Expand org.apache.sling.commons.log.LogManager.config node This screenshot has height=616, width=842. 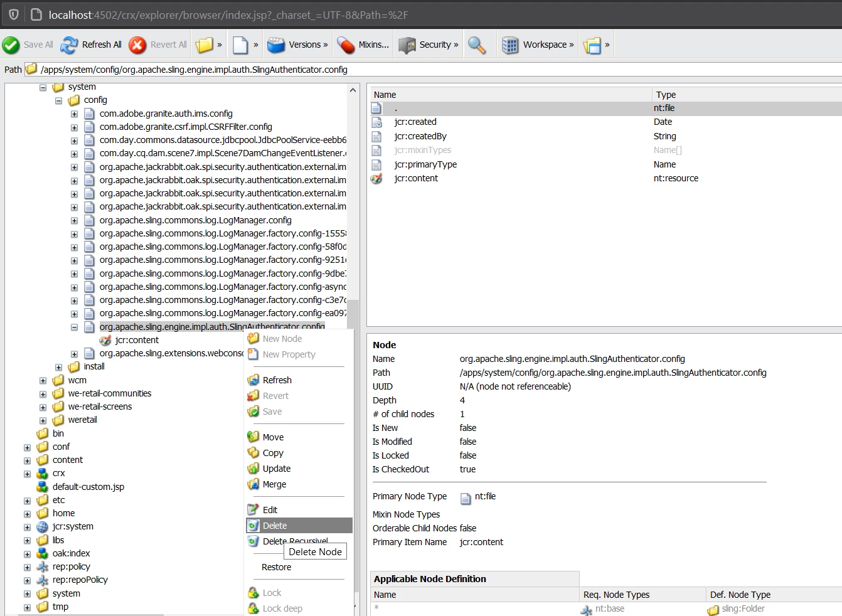74,221
